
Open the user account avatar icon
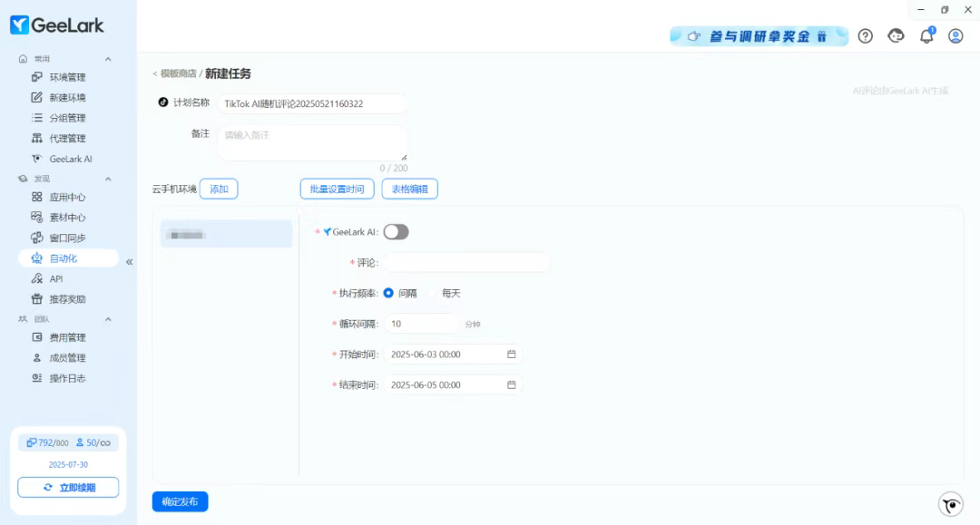[x=955, y=36]
